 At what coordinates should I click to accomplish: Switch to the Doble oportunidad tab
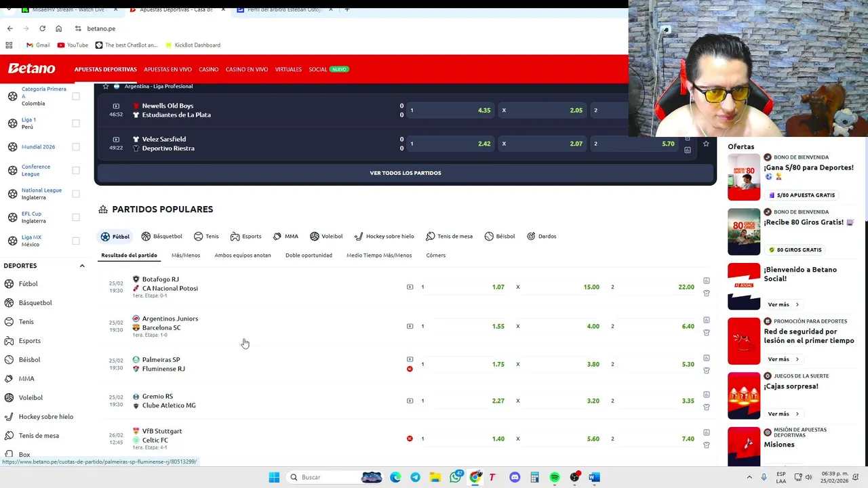click(x=309, y=256)
